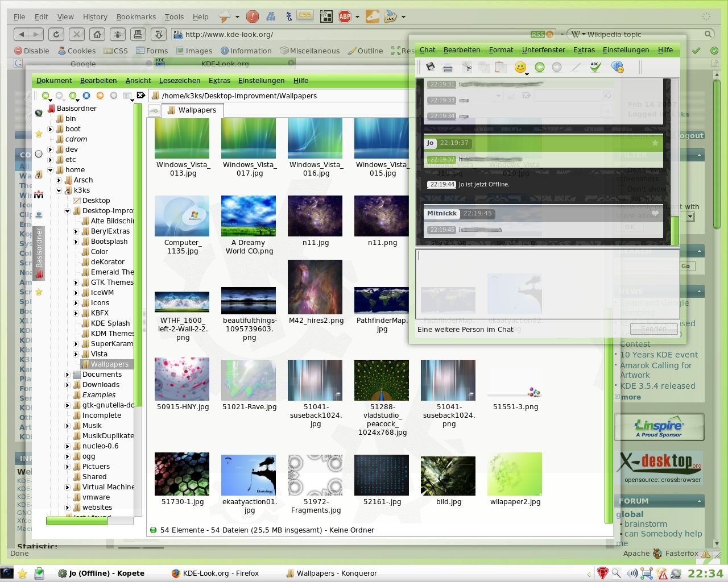728x582 pixels.
Task: Open the 10 Years KDE event link
Action: [x=659, y=355]
